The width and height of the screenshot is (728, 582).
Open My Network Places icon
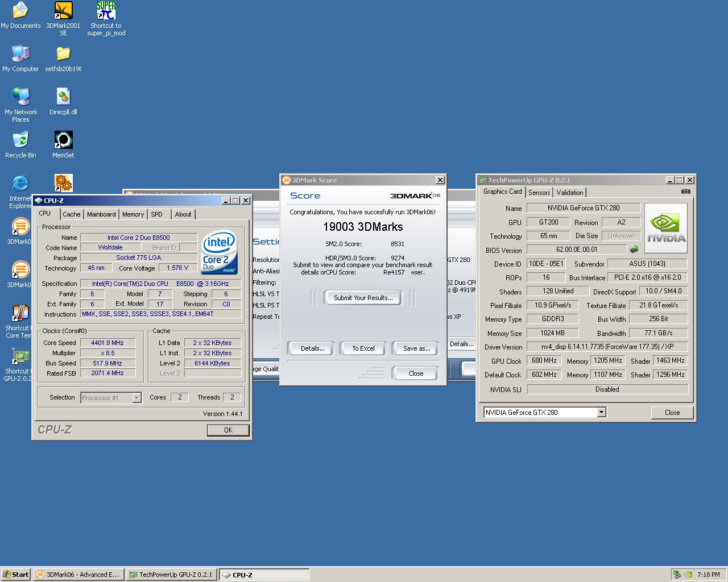pyautogui.click(x=20, y=105)
